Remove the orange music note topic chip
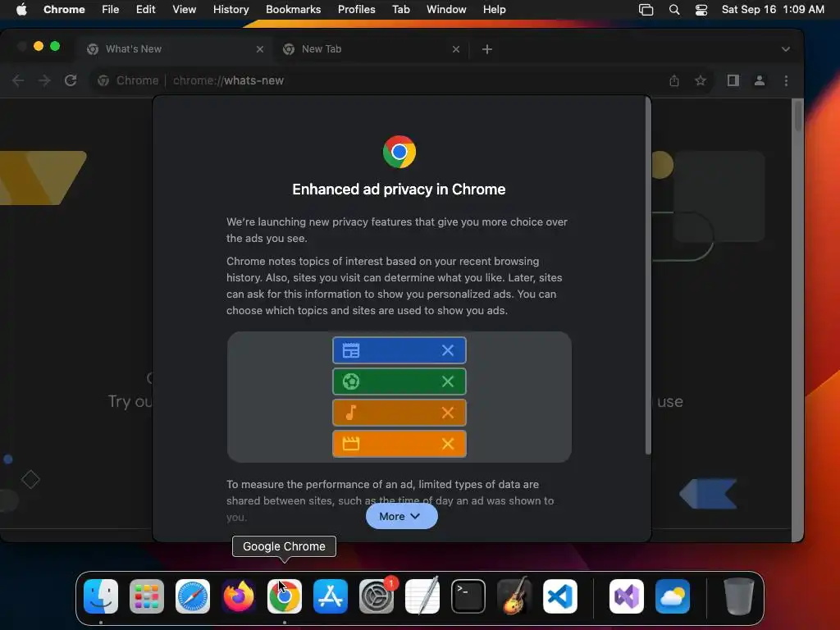840x630 pixels. point(448,413)
